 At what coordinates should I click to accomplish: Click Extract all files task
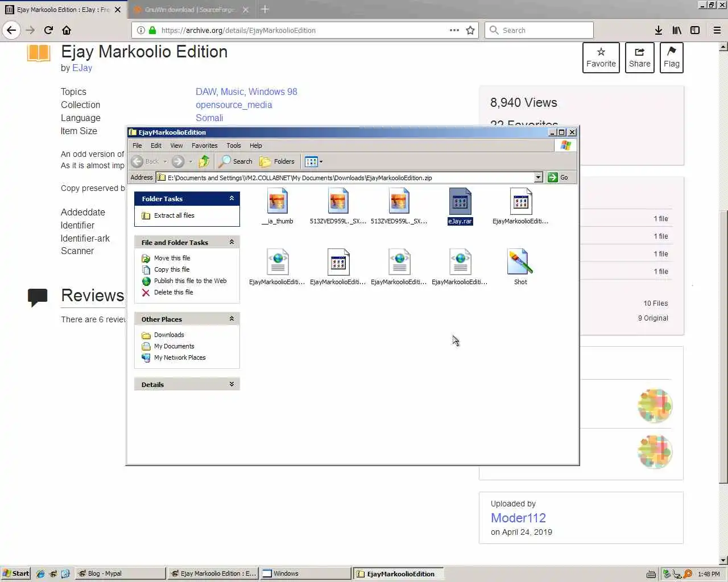click(174, 215)
